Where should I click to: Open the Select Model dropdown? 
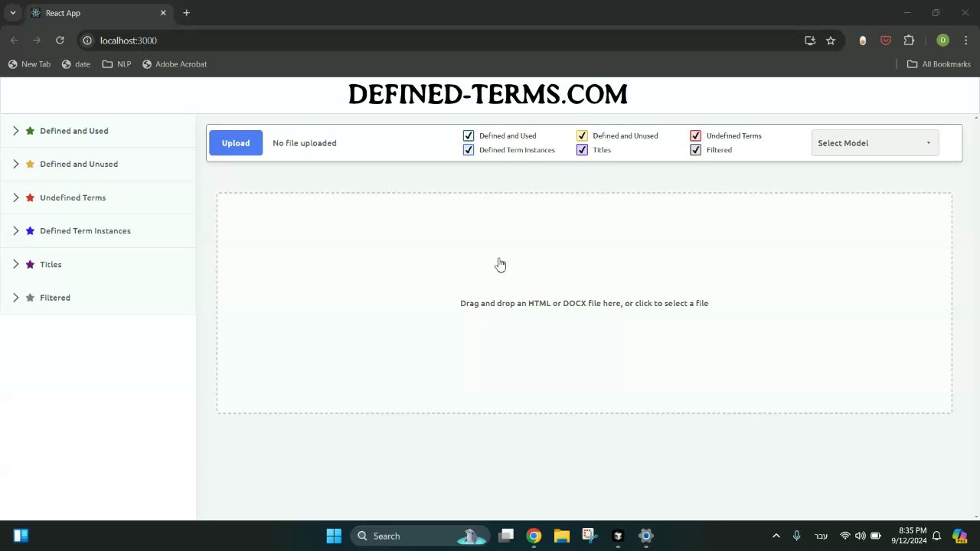875,143
